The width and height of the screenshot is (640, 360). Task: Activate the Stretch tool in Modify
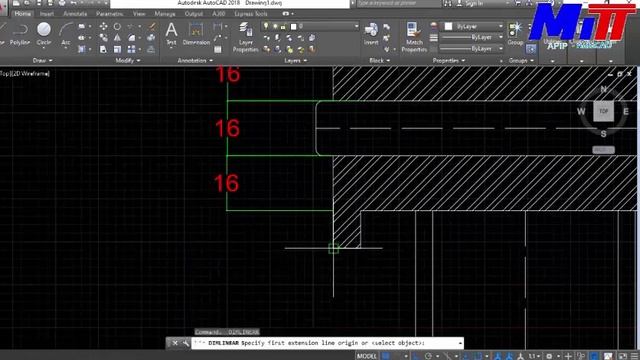(103, 49)
